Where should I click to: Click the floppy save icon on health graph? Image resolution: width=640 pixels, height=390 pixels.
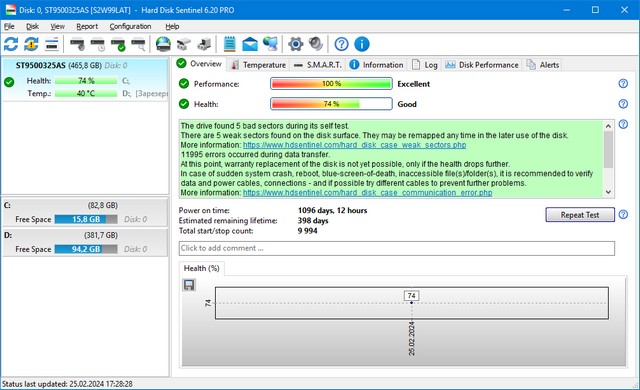189,285
